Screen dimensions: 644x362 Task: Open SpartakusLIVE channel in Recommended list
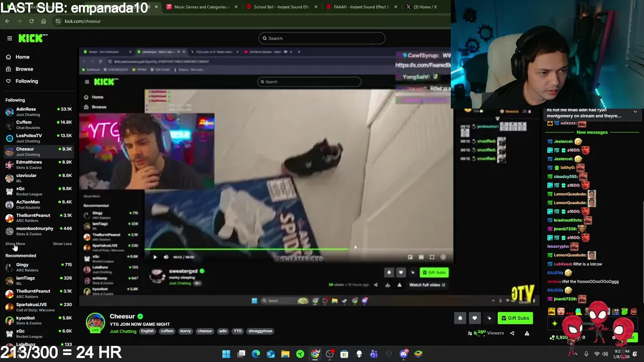pyautogui.click(x=38, y=307)
